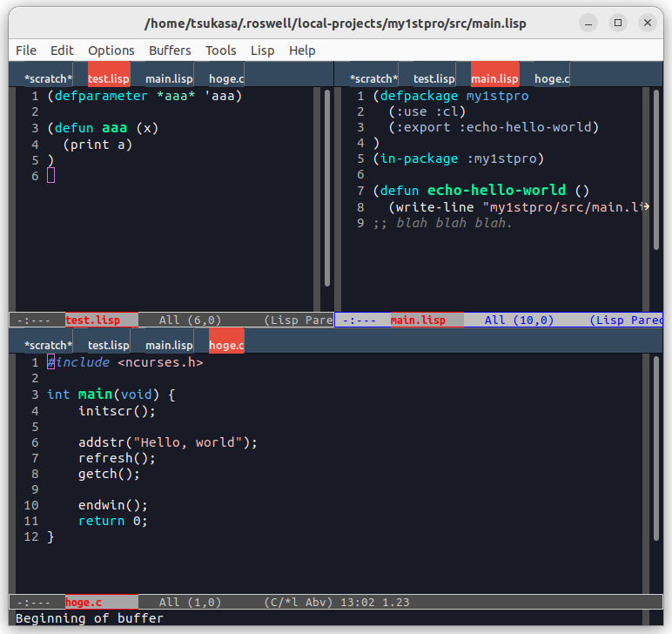
Task: Select hoge.c tab in bottom pane
Action: click(226, 341)
